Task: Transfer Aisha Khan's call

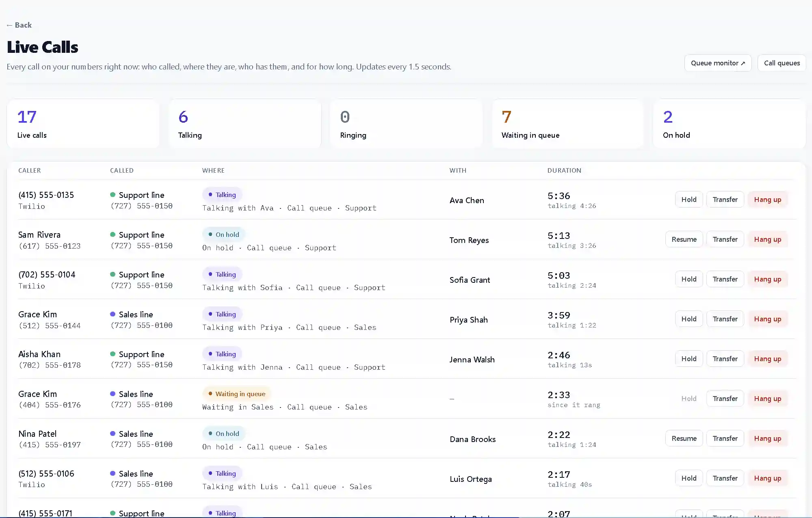Action: click(725, 359)
